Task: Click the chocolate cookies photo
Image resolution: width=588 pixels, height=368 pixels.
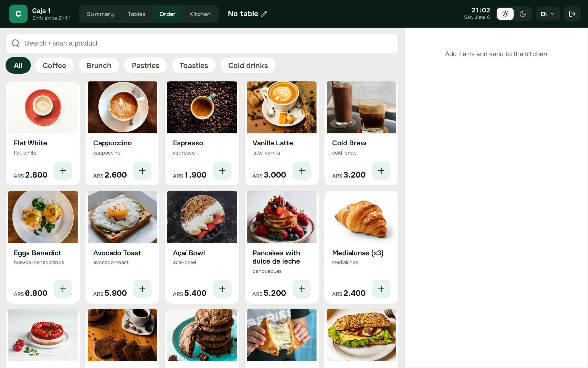Action: point(202,335)
